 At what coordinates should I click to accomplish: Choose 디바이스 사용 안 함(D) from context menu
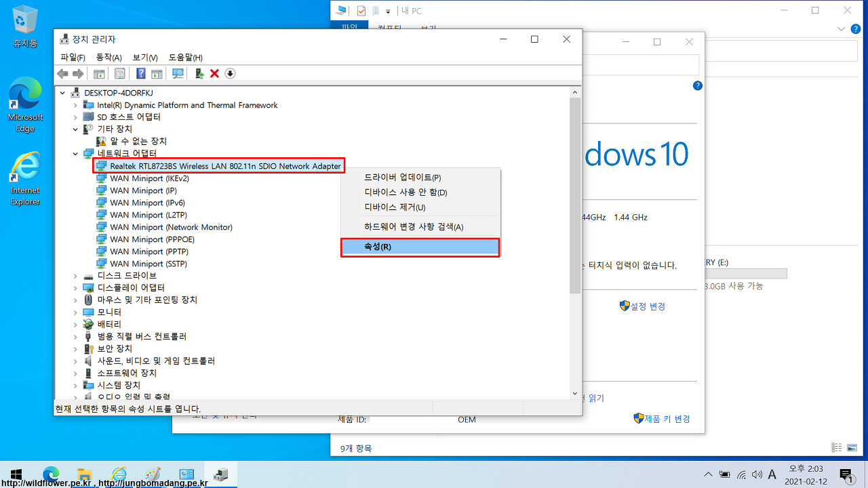tap(420, 192)
